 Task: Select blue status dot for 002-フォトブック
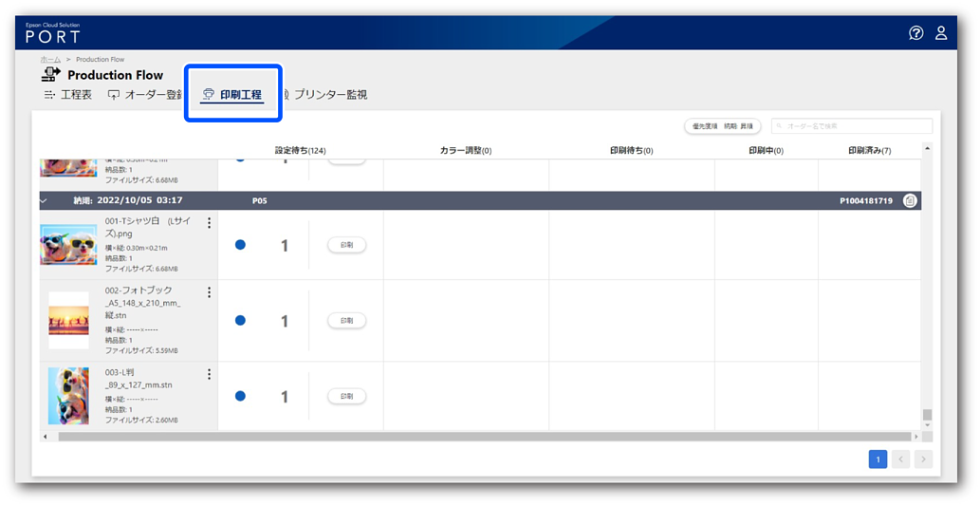(x=240, y=321)
